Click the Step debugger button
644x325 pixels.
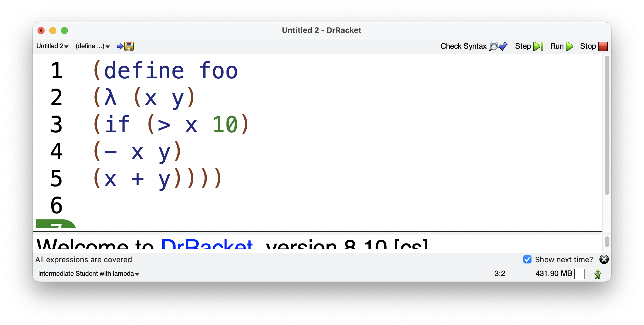click(529, 46)
